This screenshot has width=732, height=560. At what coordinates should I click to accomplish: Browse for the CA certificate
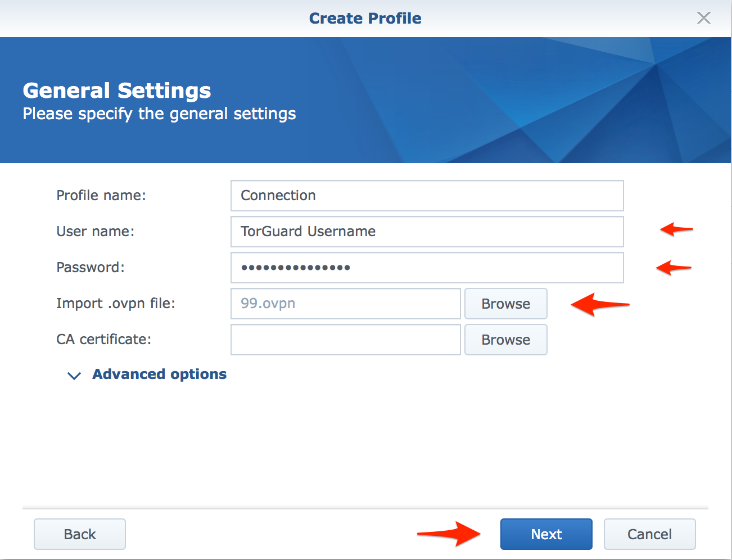point(505,340)
